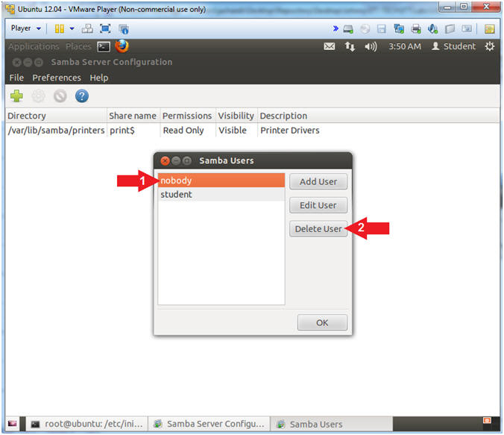The height and width of the screenshot is (435, 504).
Task: Click the show desktop icon in bottom panel
Action: tap(12, 424)
